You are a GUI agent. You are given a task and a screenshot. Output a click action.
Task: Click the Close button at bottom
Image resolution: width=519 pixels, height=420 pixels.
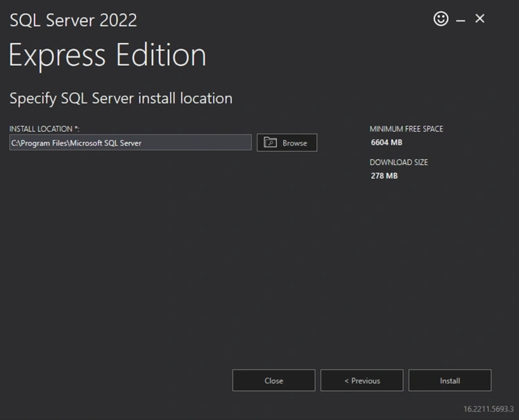(x=274, y=380)
